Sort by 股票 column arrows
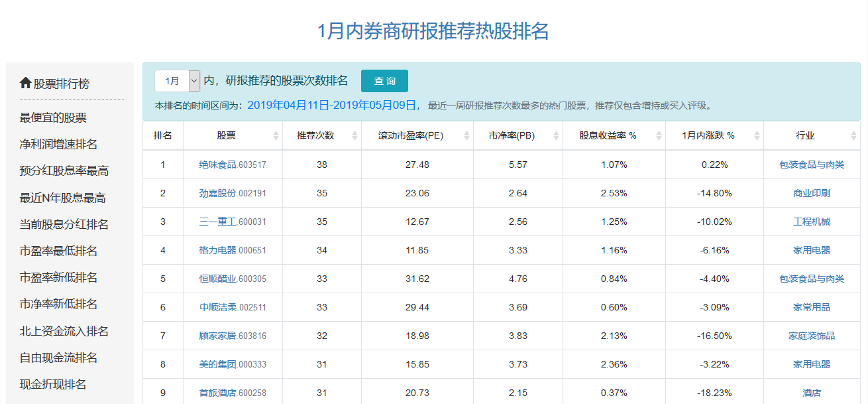868x404 pixels. click(x=276, y=135)
